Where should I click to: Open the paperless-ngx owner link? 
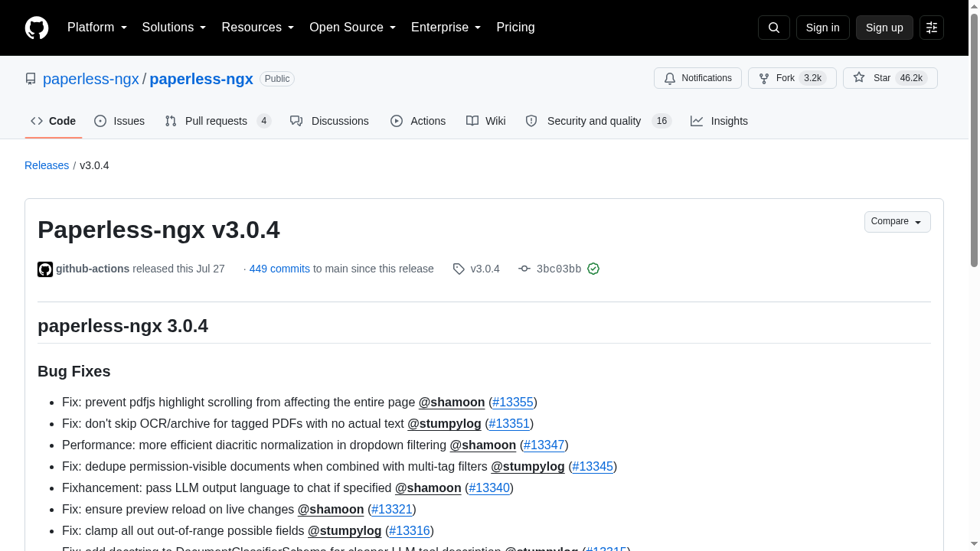point(91,79)
